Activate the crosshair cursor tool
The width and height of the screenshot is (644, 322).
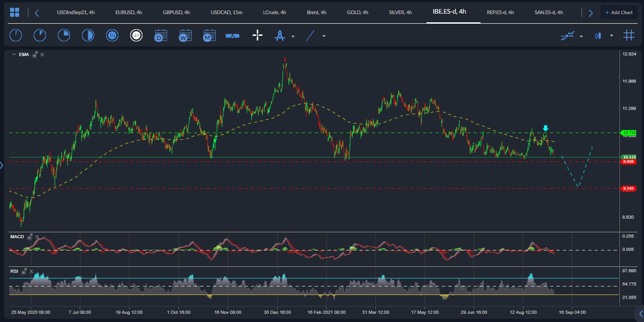[258, 36]
